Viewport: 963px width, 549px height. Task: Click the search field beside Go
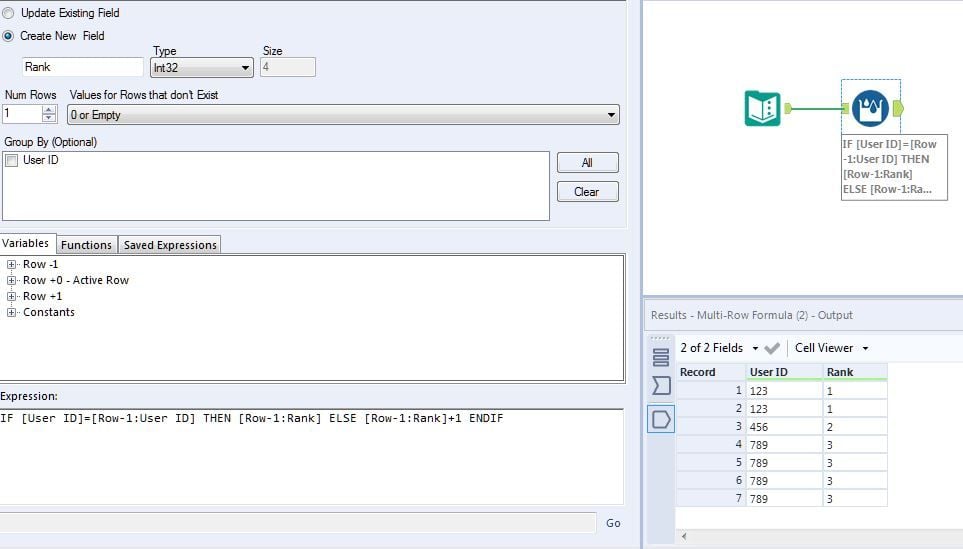(297, 523)
